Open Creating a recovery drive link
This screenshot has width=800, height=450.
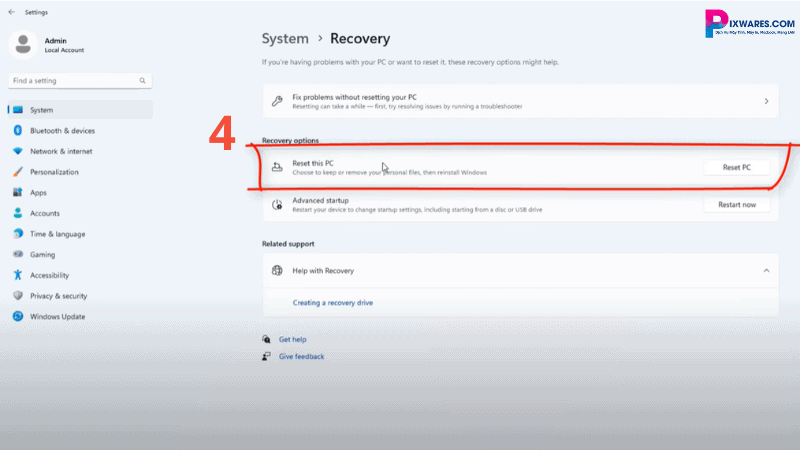click(332, 302)
